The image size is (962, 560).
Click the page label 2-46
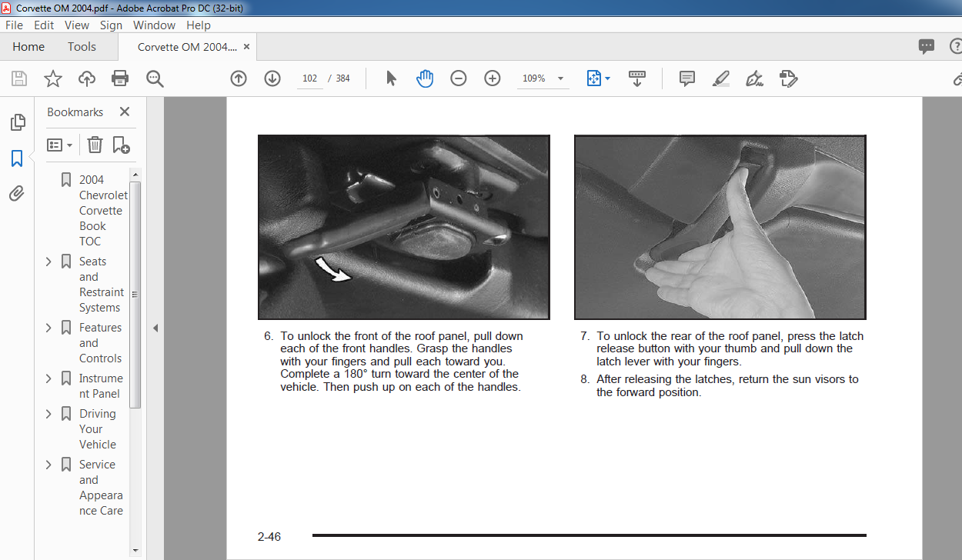269,537
